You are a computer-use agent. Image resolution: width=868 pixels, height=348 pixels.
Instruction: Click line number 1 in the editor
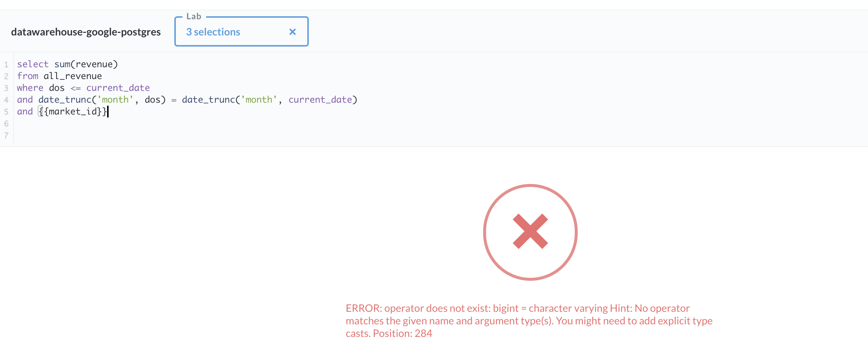[x=6, y=64]
